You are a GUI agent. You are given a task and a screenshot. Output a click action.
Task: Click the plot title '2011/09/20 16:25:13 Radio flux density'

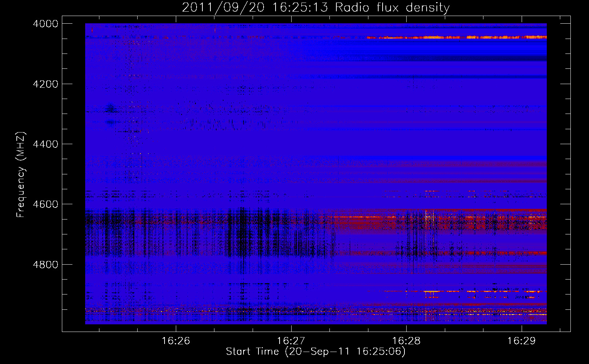[x=316, y=7]
